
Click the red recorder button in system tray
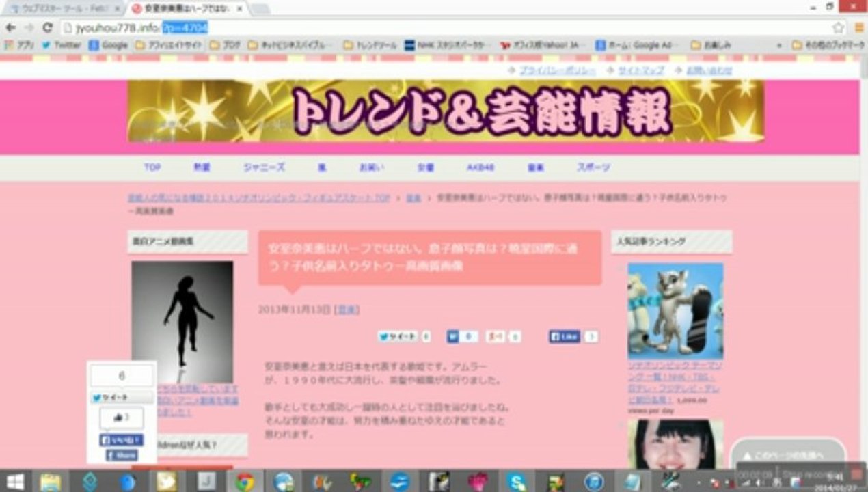click(x=856, y=474)
